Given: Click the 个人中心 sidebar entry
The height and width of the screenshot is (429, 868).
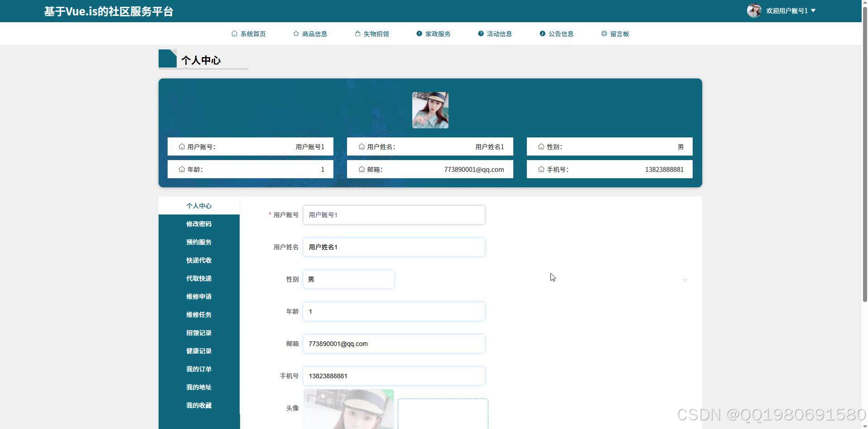Looking at the screenshot, I should [198, 205].
